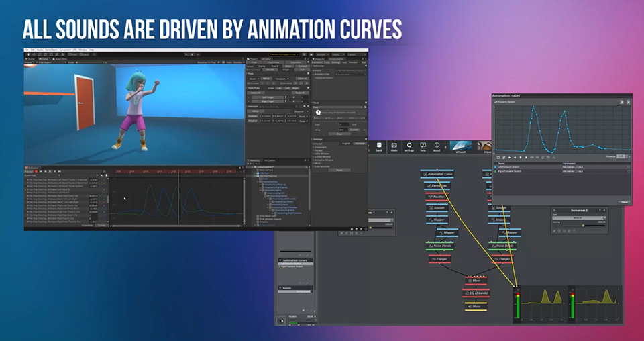Collapse Events section in left sidebar
Screen dimensions: 644x341
coord(281,288)
